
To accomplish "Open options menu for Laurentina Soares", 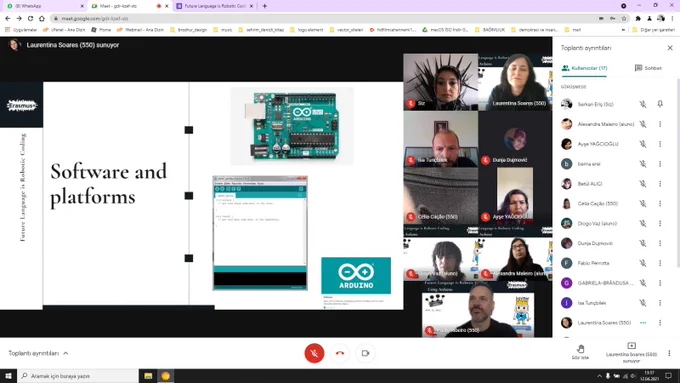I will pos(660,323).
